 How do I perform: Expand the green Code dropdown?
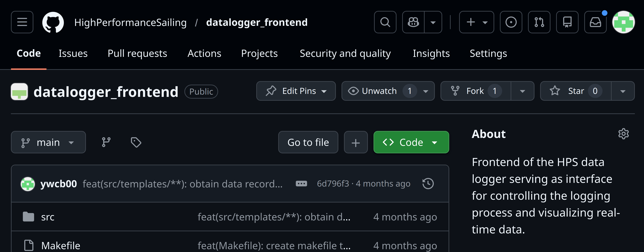411,142
